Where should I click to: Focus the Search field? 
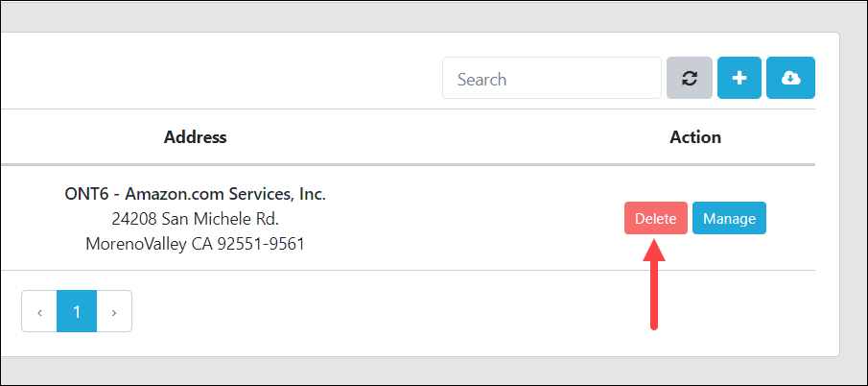(x=551, y=78)
